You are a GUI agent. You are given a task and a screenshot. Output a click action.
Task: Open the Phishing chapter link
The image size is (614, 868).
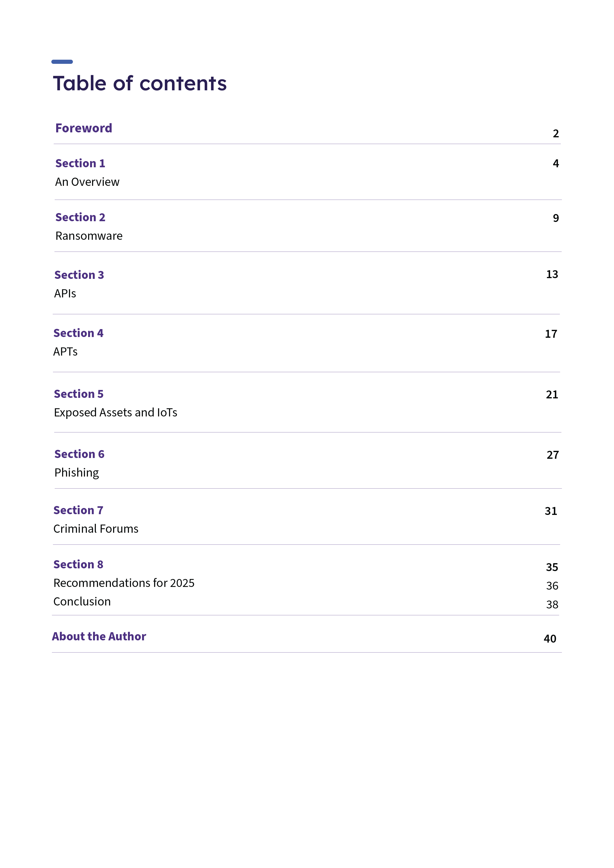coord(77,473)
